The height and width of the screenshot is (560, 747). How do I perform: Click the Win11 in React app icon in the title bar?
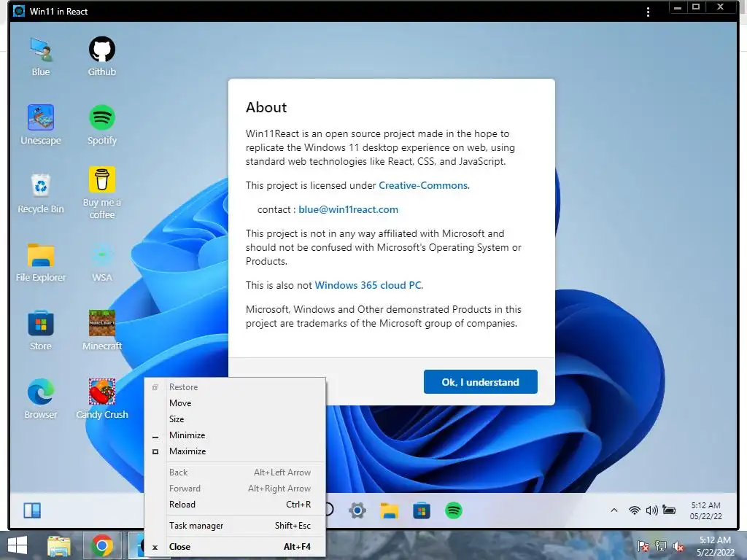coord(18,11)
